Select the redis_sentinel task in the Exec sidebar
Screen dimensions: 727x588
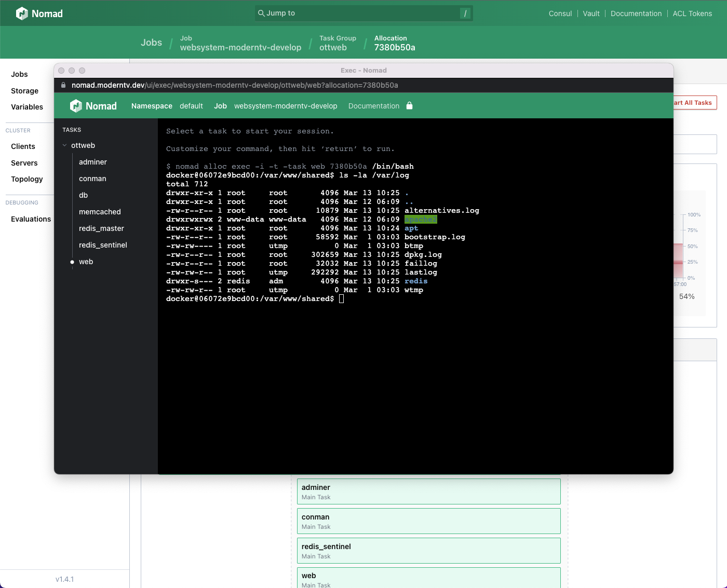tap(103, 245)
